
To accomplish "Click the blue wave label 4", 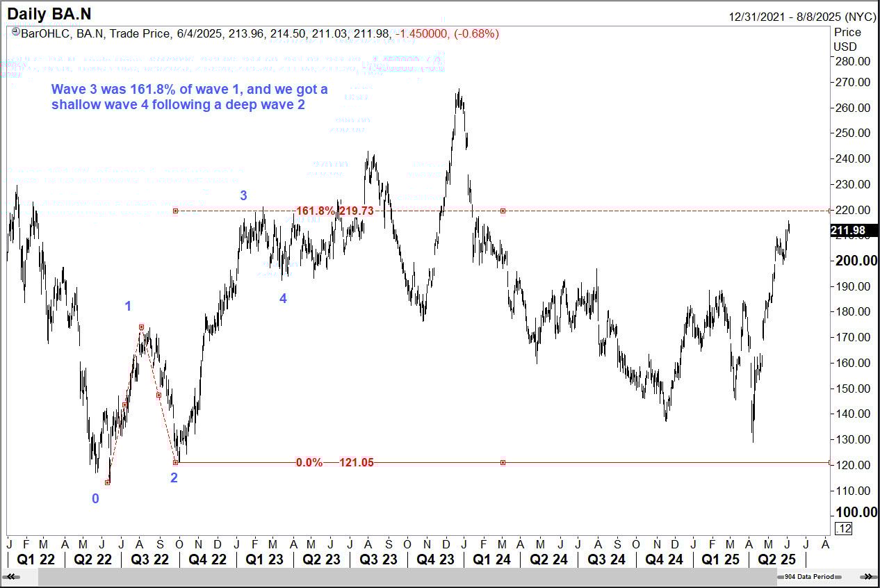I will pos(283,299).
